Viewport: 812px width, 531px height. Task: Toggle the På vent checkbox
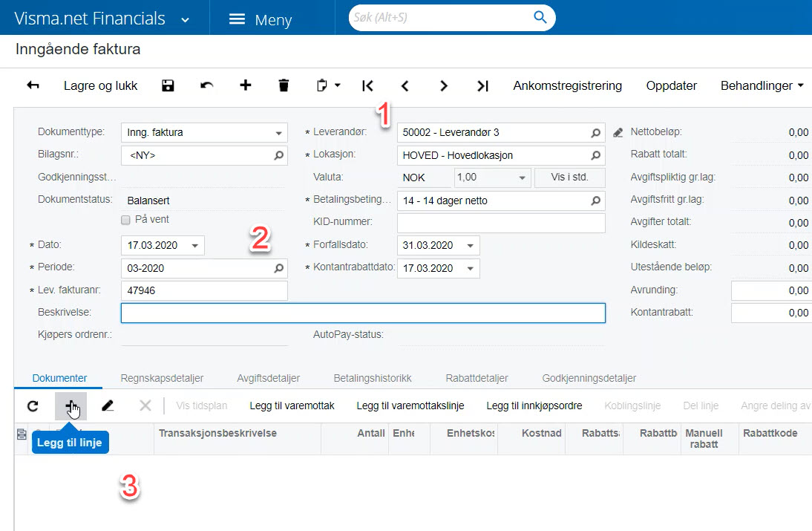click(125, 220)
